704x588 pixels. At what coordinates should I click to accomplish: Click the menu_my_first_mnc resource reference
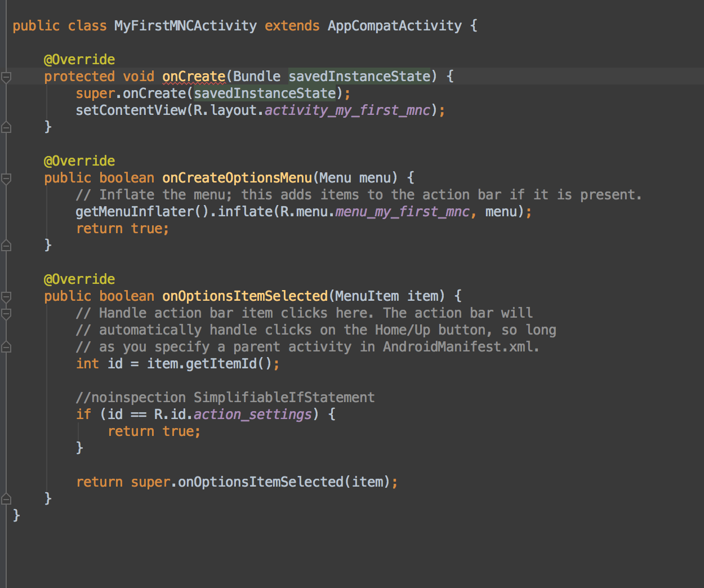[x=403, y=212]
